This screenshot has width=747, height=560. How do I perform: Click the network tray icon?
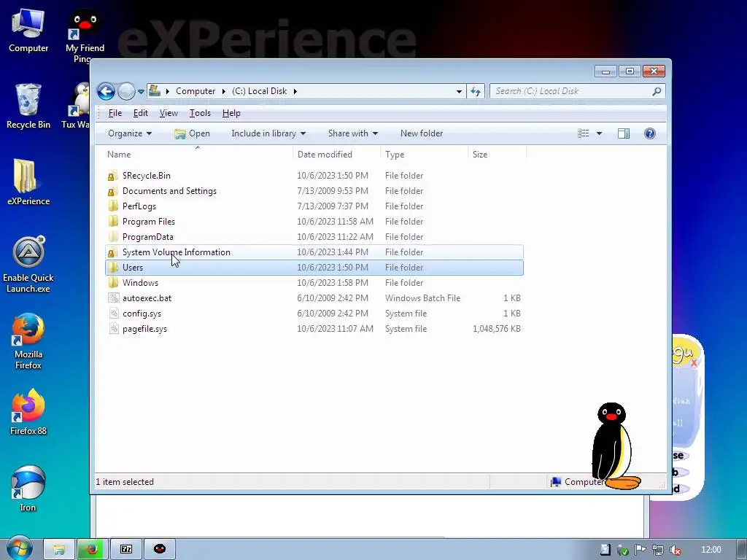[x=657, y=550]
